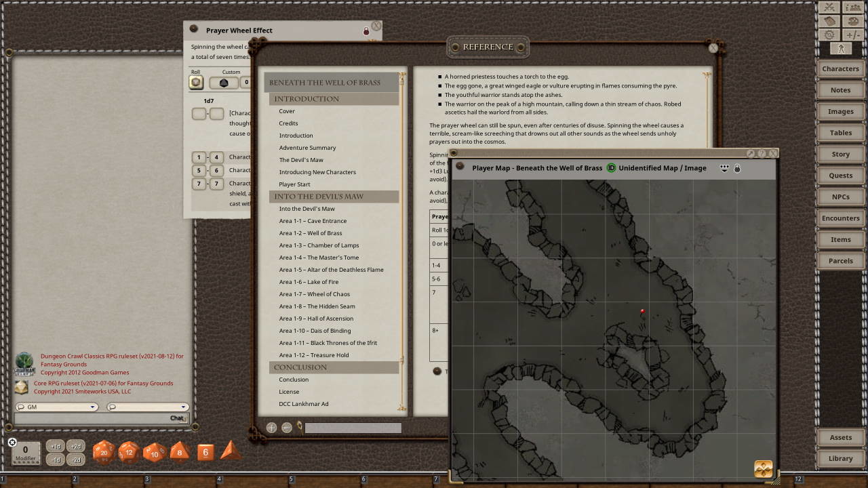Open the Party Sheet icon
868x488 pixels.
(x=852, y=8)
